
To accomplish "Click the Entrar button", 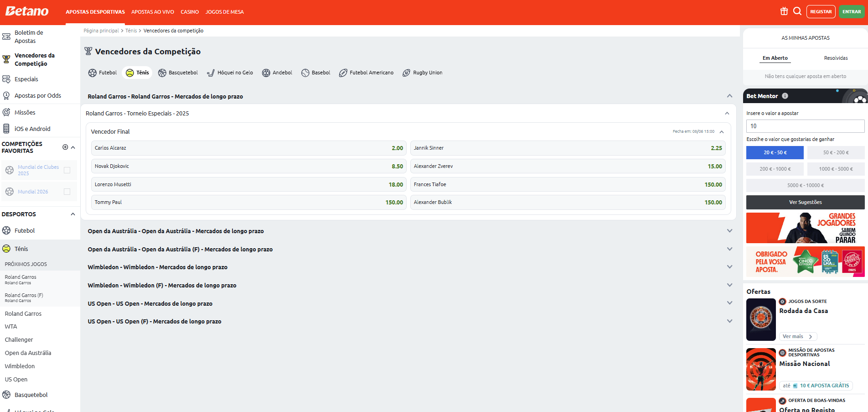I will [x=852, y=11].
